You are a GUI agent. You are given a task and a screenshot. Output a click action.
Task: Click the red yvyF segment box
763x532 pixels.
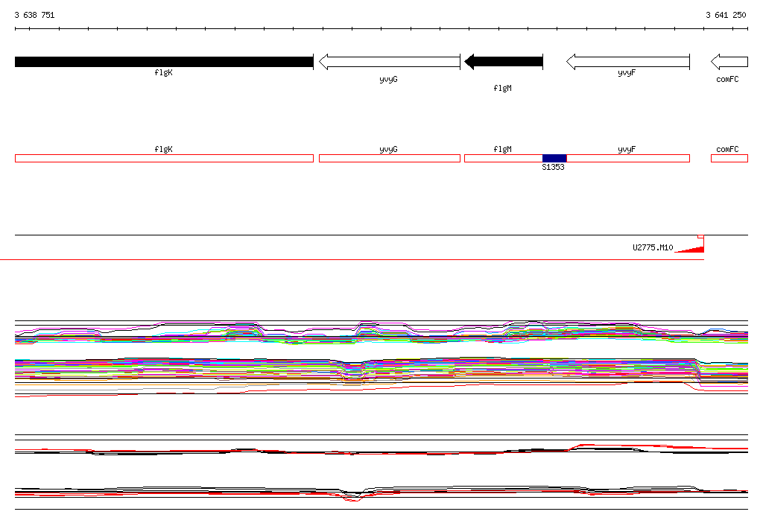[628, 158]
